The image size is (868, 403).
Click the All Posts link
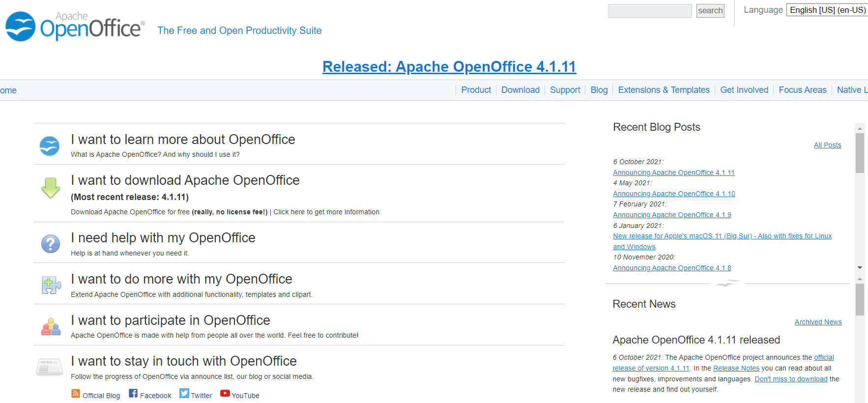[827, 145]
